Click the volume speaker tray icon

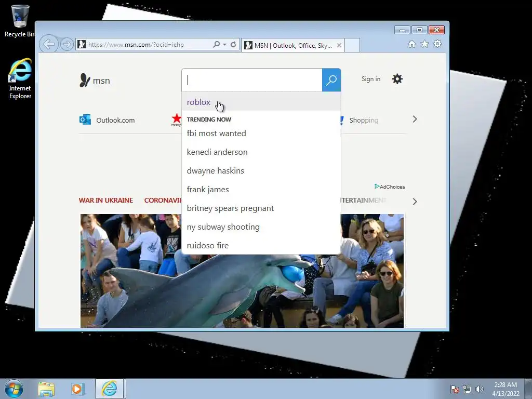tap(479, 389)
